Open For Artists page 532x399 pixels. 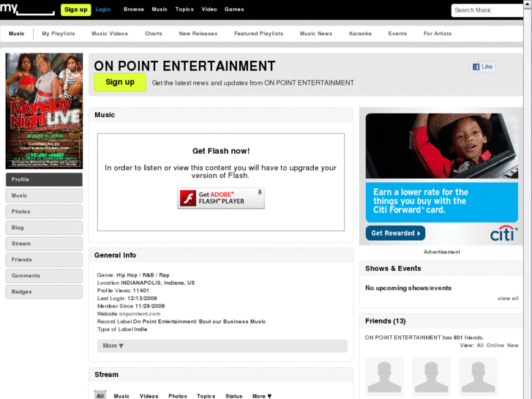[438, 34]
